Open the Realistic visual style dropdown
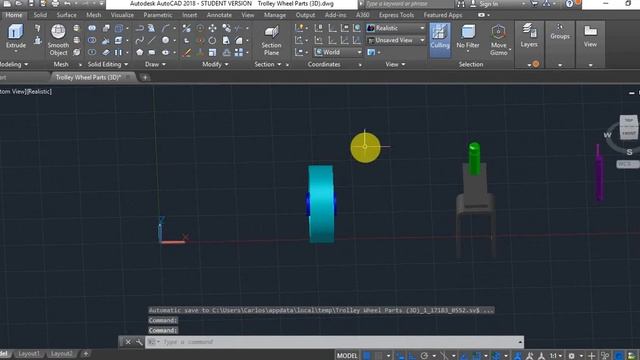 [396, 28]
